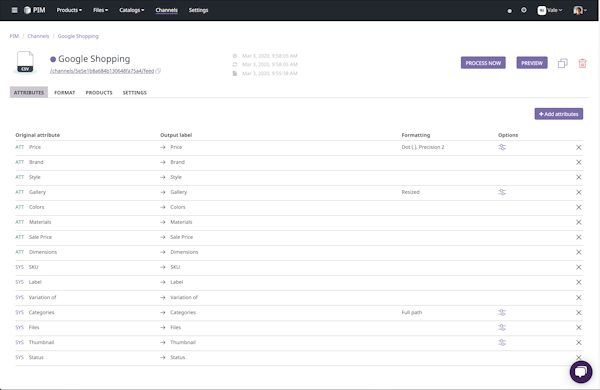600x390 pixels.
Task: Click the Google Shopping breadcrumb link
Action: pos(78,36)
